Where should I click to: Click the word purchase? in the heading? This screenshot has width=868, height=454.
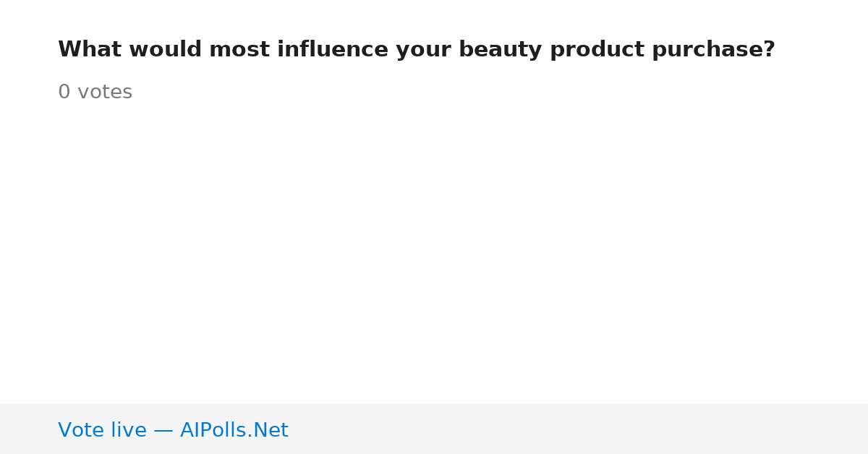pyautogui.click(x=713, y=50)
